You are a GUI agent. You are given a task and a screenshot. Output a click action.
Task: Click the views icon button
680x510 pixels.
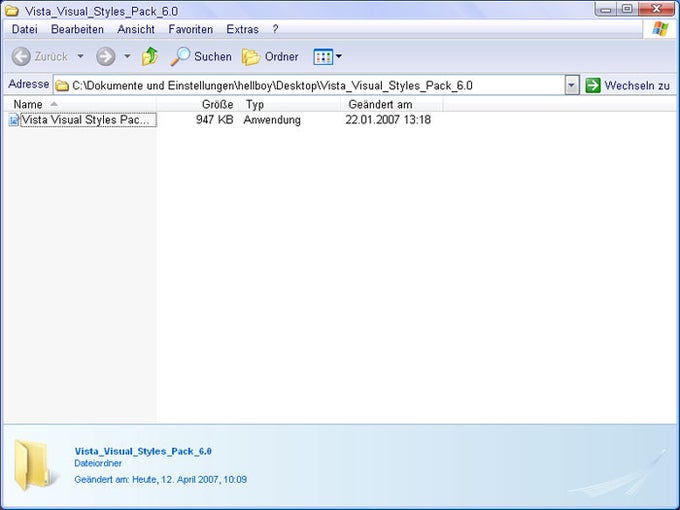tap(323, 56)
